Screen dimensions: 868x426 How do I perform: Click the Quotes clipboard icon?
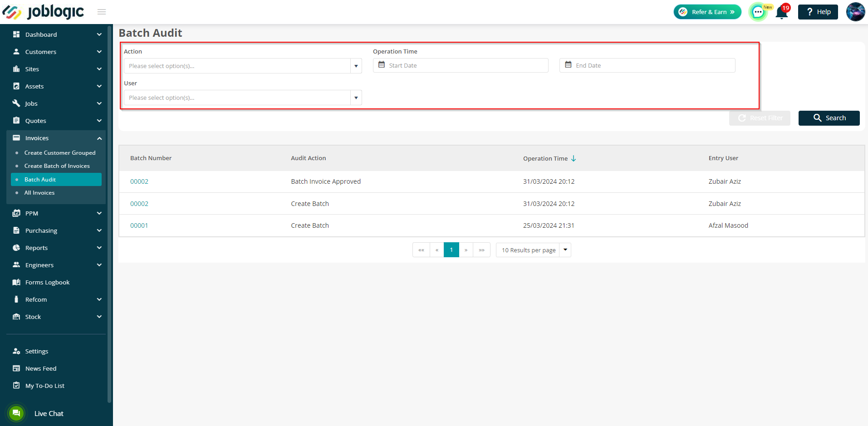point(16,121)
